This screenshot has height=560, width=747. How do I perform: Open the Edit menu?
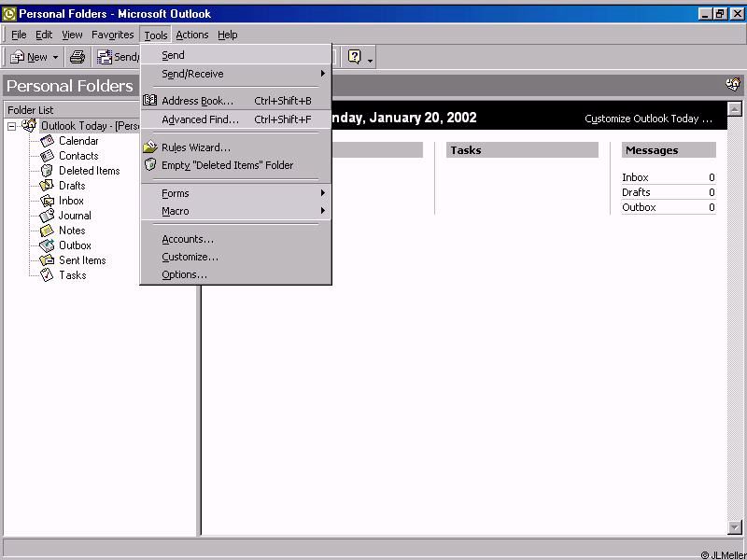pyautogui.click(x=44, y=35)
